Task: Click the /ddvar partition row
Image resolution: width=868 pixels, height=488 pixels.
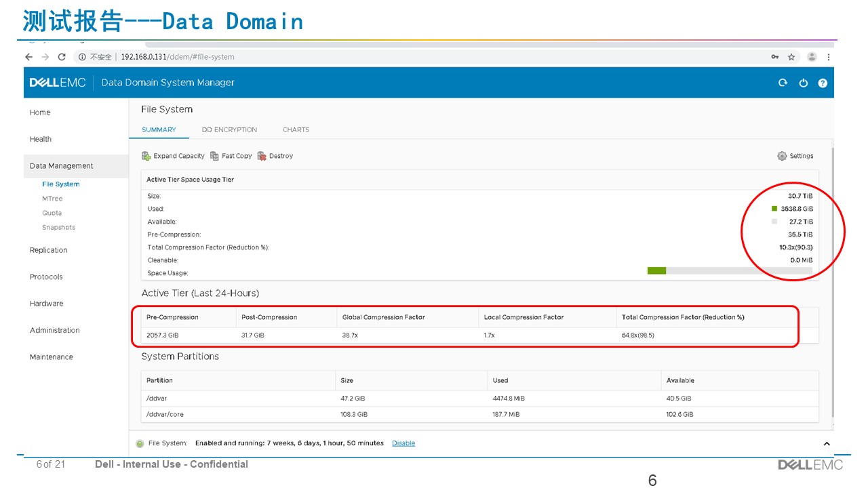Action: (x=479, y=399)
